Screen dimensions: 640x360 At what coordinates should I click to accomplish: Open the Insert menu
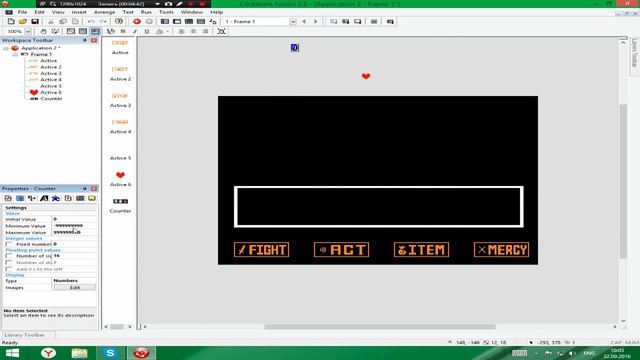79,12
